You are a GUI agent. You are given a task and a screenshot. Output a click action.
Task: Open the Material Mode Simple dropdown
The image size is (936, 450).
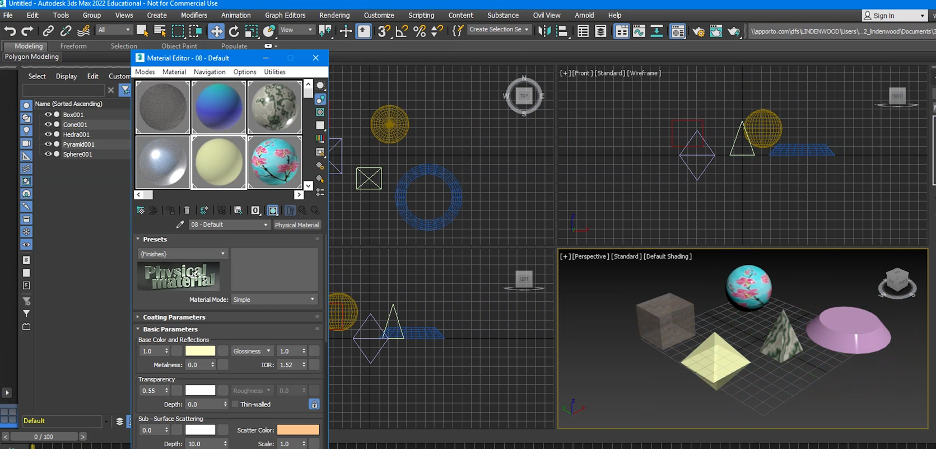(275, 300)
